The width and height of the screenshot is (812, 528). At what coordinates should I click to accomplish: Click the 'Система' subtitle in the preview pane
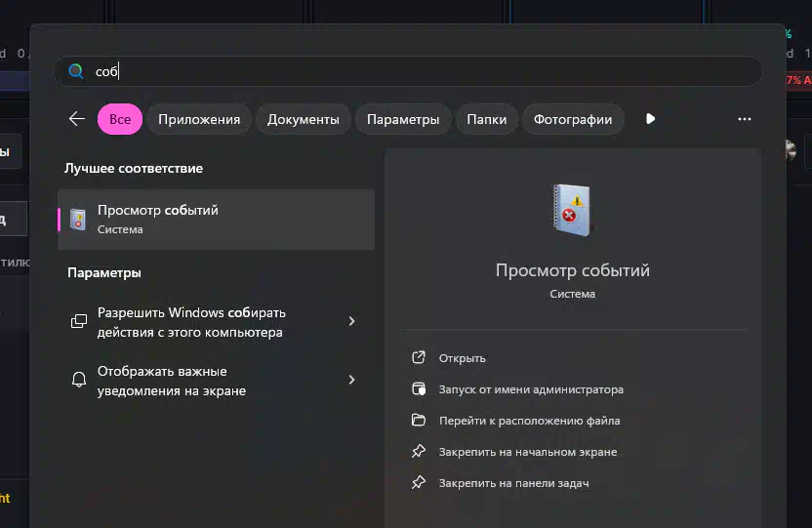[572, 294]
